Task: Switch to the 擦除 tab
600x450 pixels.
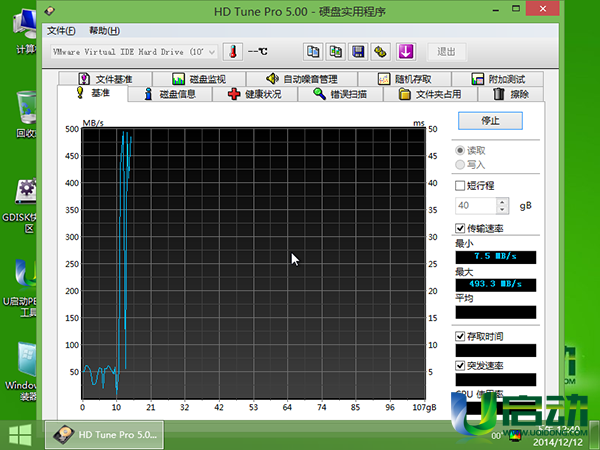Action: pyautogui.click(x=511, y=94)
